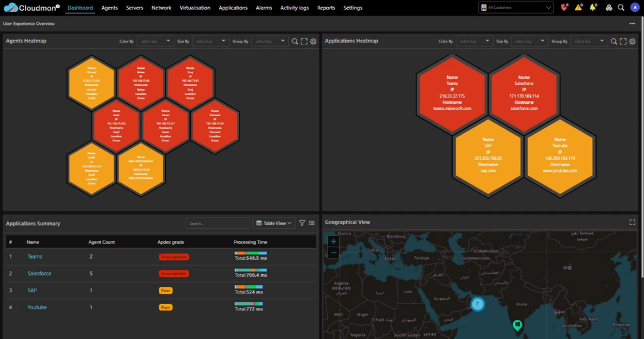Click the Applications Summary search field

tap(217, 223)
